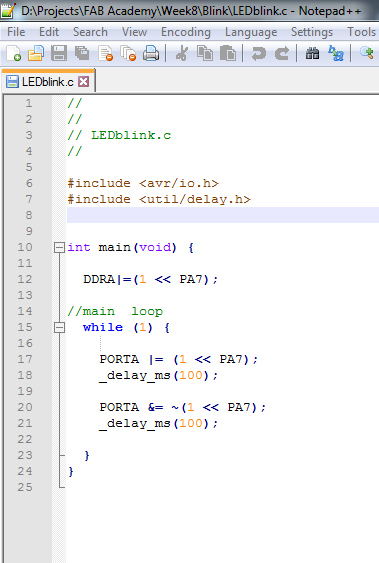Click the closing brace on line 23
This screenshot has height=563, width=379.
click(86, 456)
